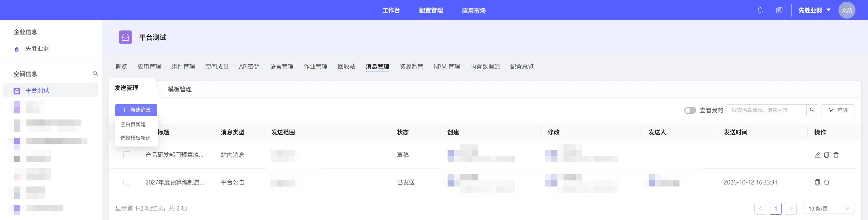Click the 先胜业财 enterprise icon in sidebar

17,49
